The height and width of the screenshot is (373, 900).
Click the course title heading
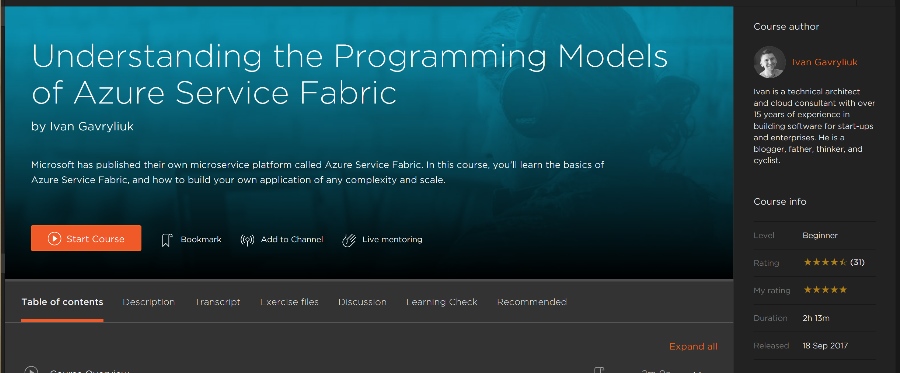click(350, 74)
